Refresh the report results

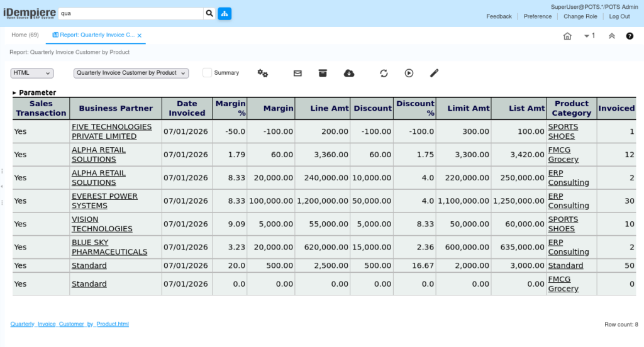point(384,73)
